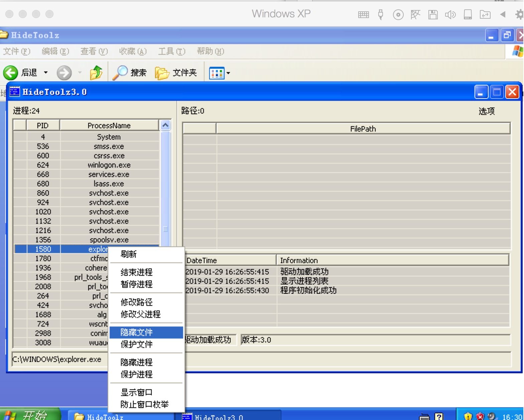
Task: Open the 帮助(H) menu
Action: (211, 51)
